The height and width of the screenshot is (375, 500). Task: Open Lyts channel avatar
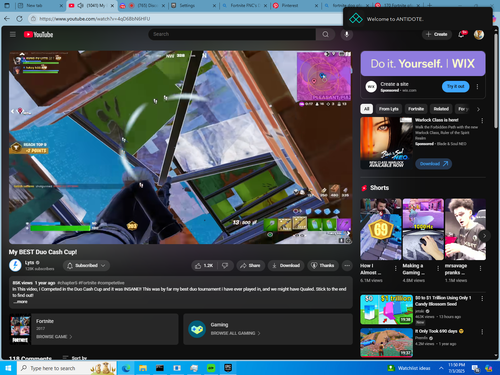(x=15, y=265)
